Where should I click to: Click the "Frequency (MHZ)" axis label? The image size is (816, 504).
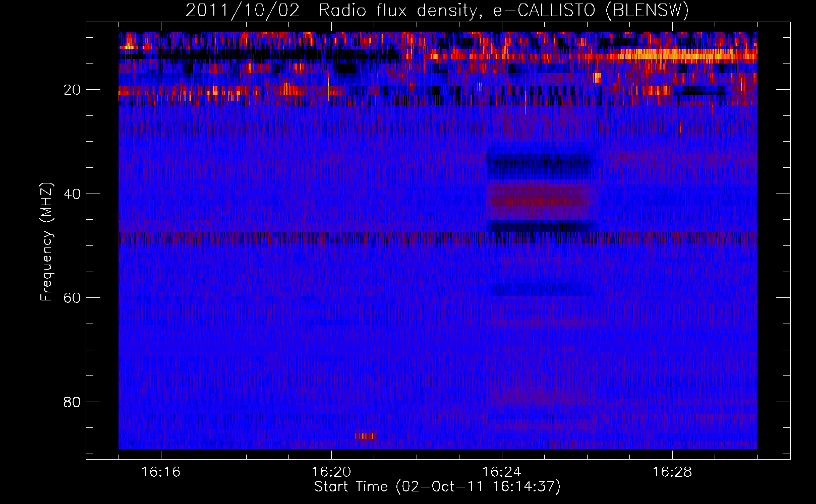46,242
